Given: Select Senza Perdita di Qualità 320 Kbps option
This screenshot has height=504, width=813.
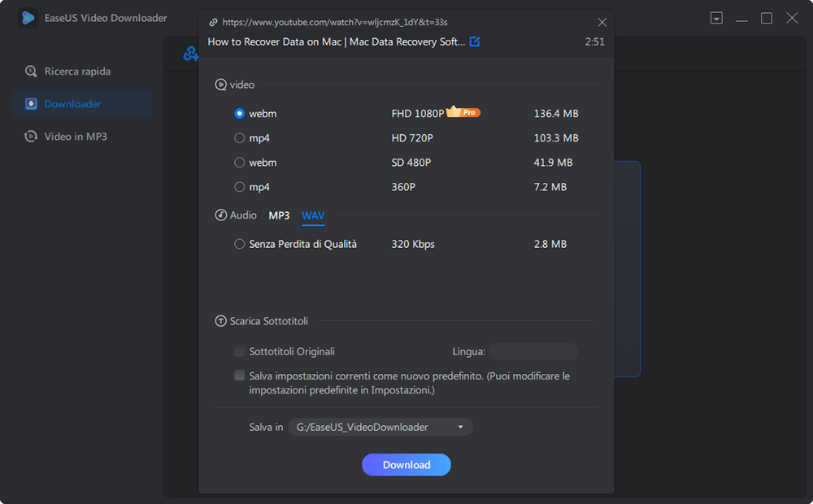Looking at the screenshot, I should [x=239, y=243].
